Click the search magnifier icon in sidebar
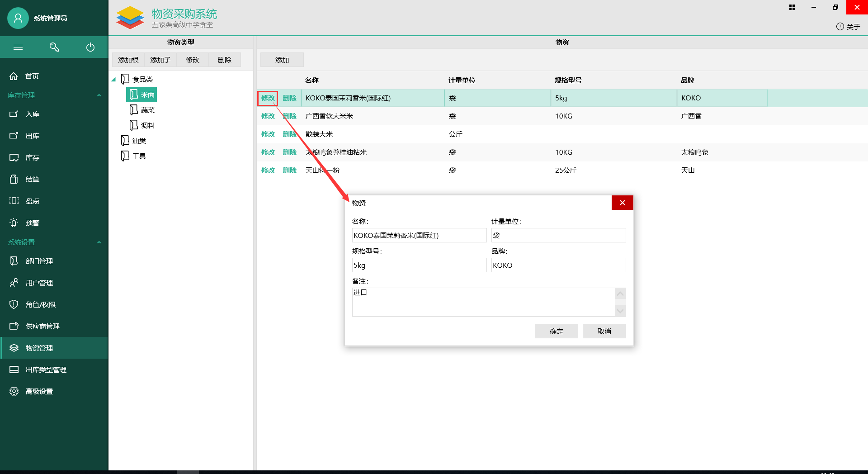 click(x=54, y=47)
